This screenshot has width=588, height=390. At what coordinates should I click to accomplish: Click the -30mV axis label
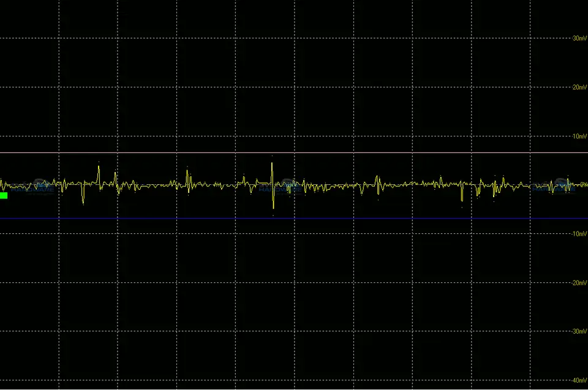point(578,331)
